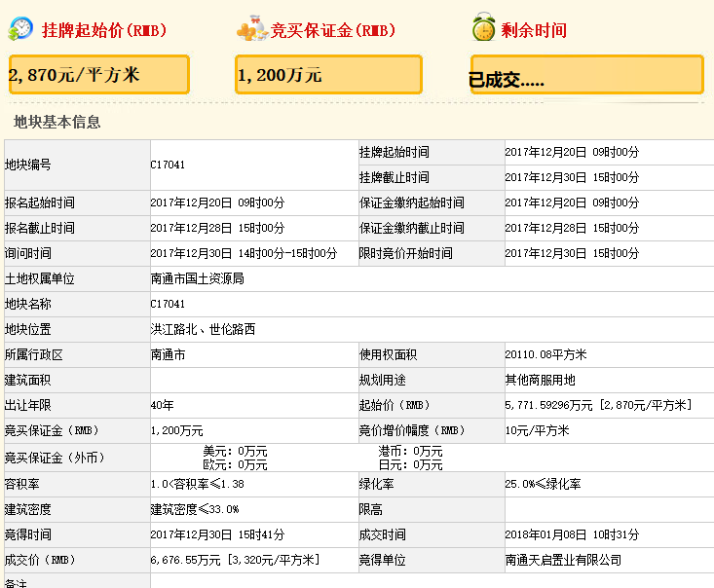714x588 pixels.
Task: Select the 2,870元/平方米 starting price box
Action: (98, 75)
